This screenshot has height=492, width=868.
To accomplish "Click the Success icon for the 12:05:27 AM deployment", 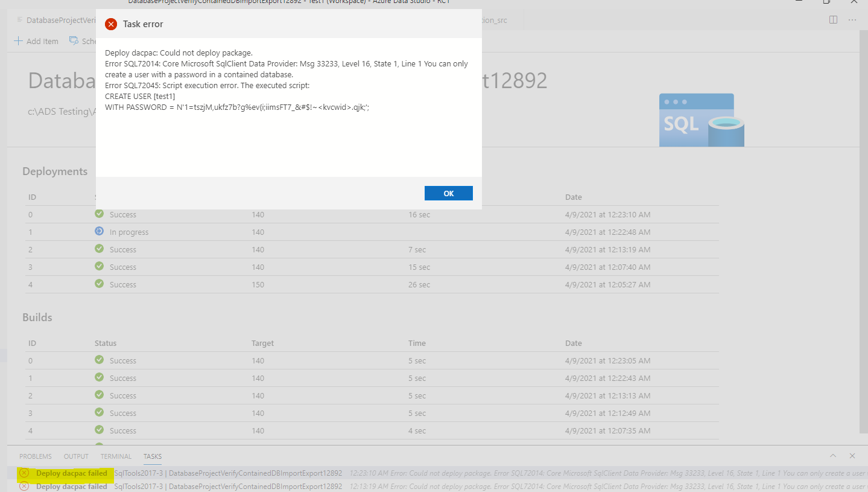I will [100, 284].
